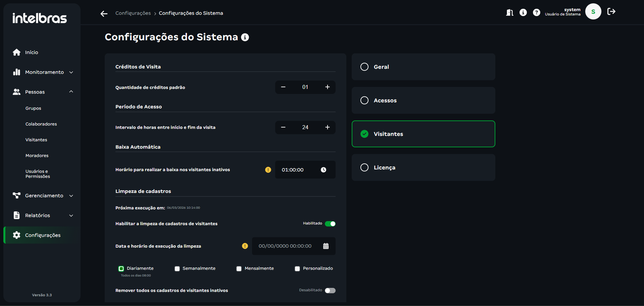Click the warning icon beside cleanup date
644x306 pixels.
click(245, 246)
